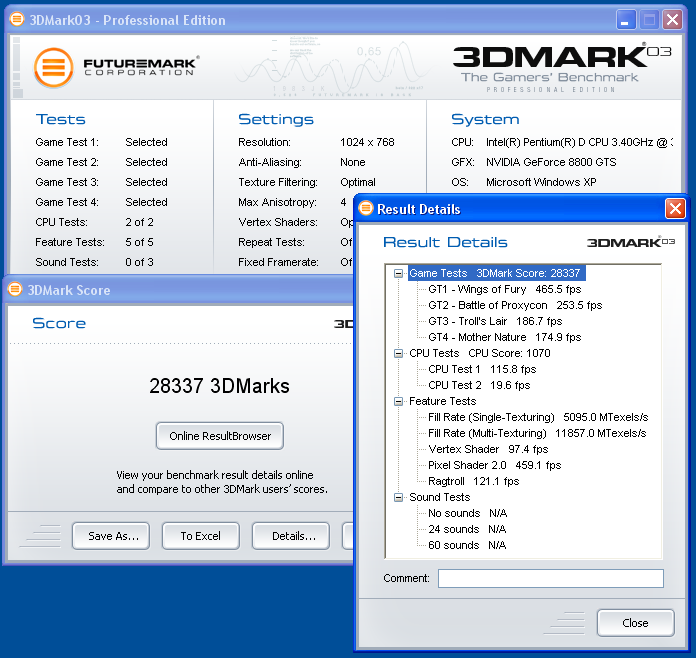Click the Futuremark Corporation orange logo
The width and height of the screenshot is (696, 658).
(x=54, y=68)
